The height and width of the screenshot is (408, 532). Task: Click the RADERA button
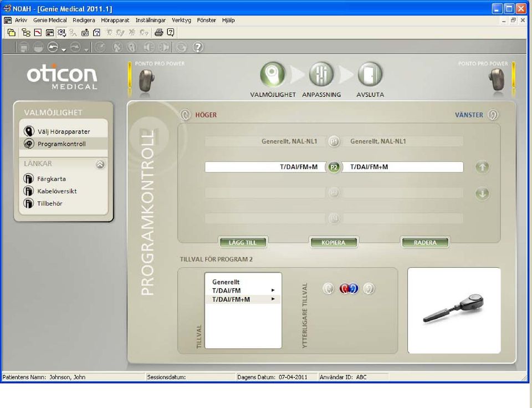point(425,242)
